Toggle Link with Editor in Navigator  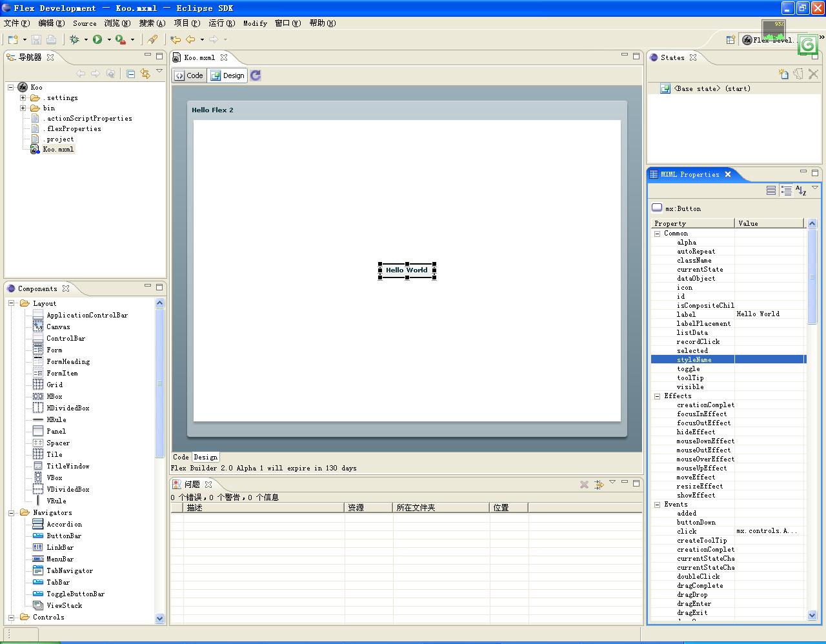(145, 74)
